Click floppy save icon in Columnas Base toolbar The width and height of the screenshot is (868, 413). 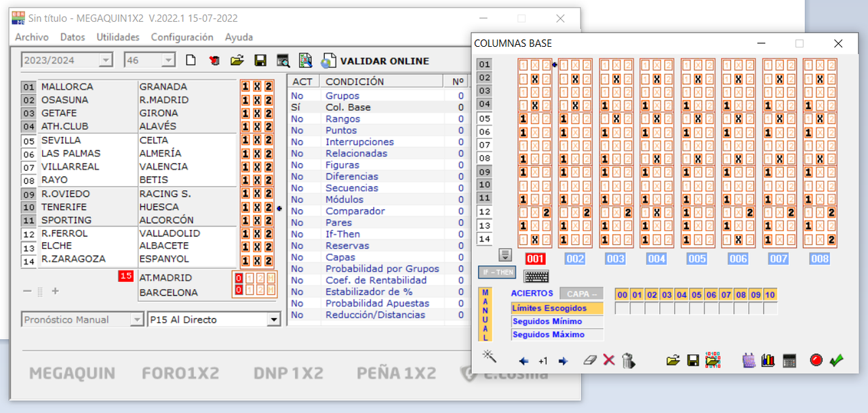tap(693, 361)
